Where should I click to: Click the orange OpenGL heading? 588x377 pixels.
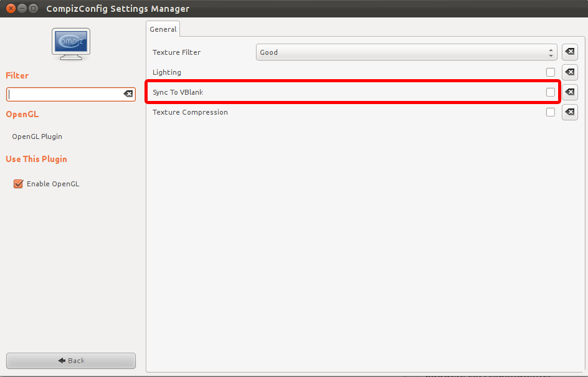(x=22, y=115)
